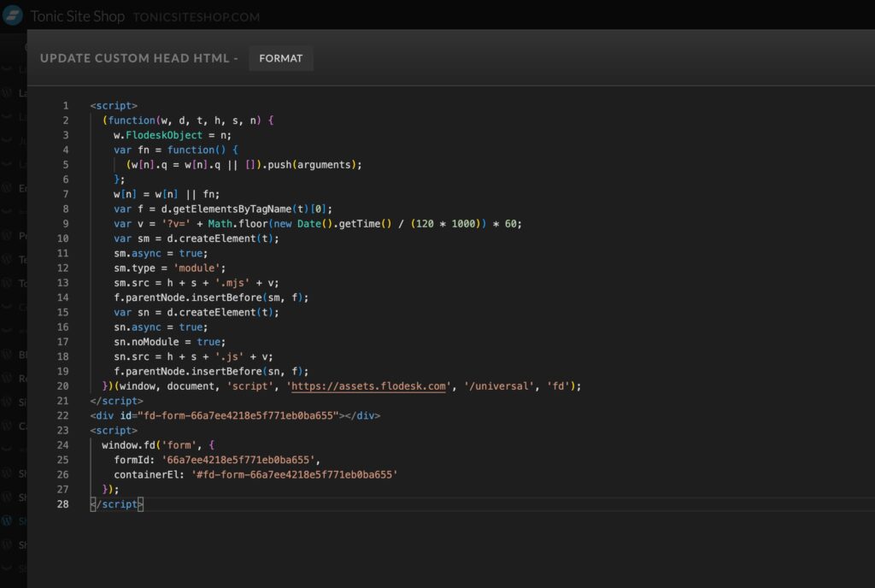The image size is (875, 588).
Task: Click the <script> tag on line 23
Action: click(114, 431)
